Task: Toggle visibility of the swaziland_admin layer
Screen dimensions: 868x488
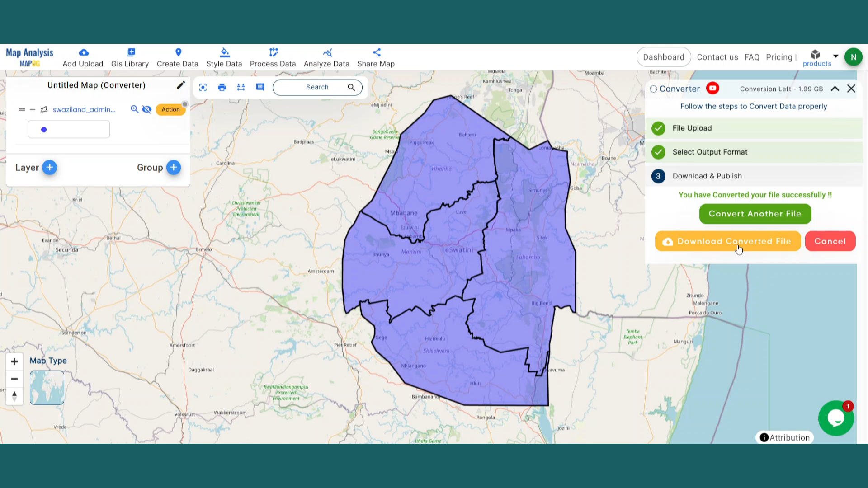Action: pos(147,109)
